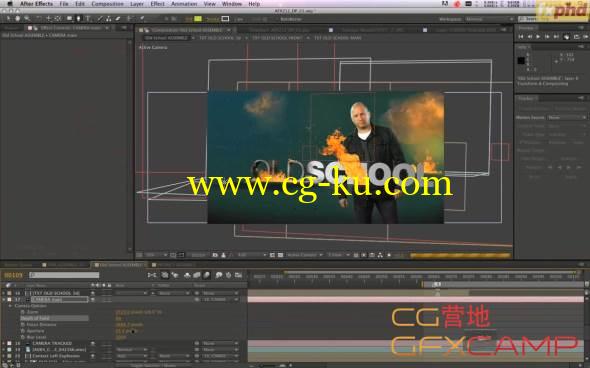
Task: Expand the TXT OLD SCHOOL 3d layer
Action: 4,293
